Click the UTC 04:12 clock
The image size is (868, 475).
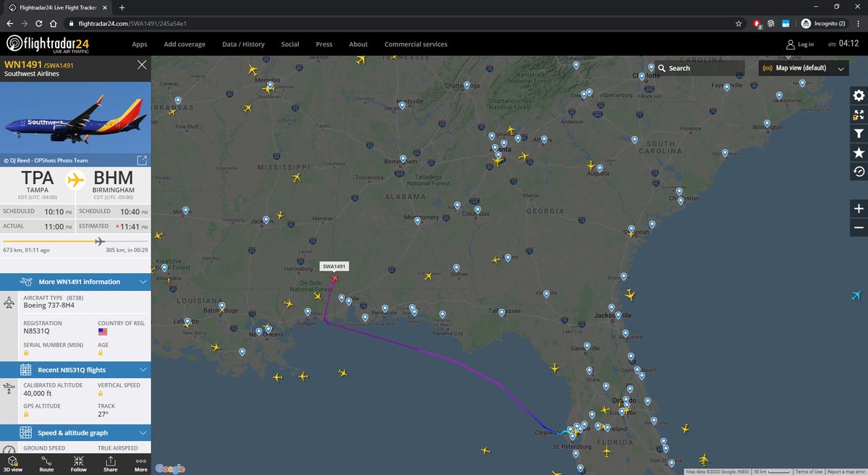tap(845, 44)
